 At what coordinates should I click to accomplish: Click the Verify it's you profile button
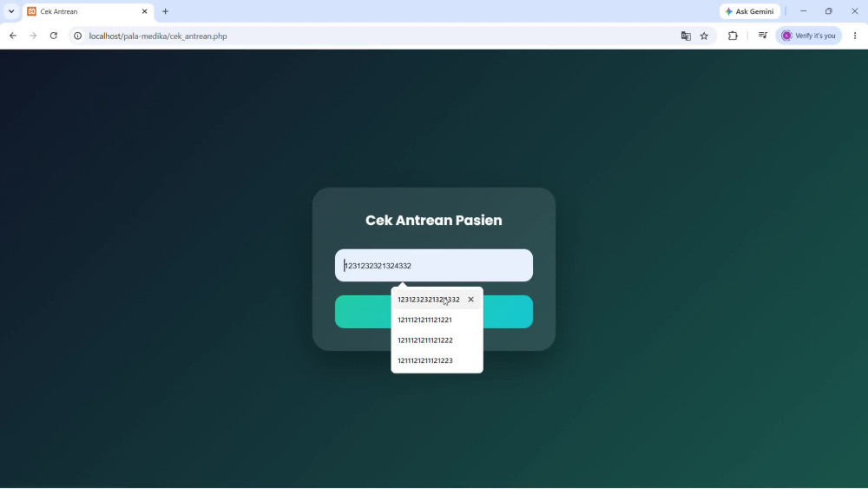(x=808, y=36)
